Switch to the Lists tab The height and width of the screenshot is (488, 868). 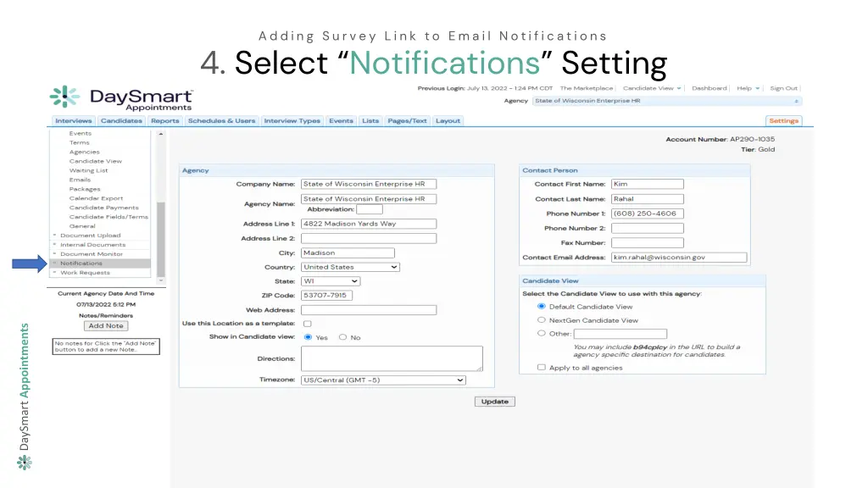coord(370,120)
